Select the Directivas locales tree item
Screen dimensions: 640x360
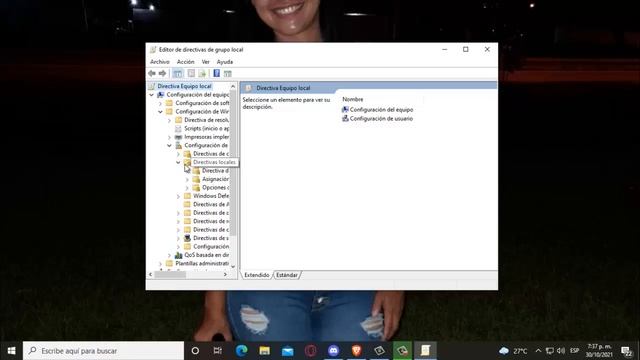click(x=214, y=162)
